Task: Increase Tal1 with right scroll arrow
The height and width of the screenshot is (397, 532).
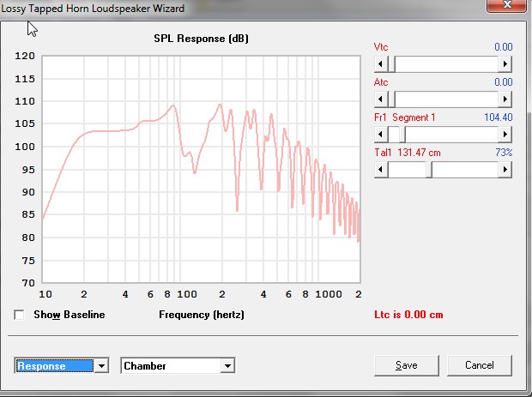Action: [x=505, y=169]
